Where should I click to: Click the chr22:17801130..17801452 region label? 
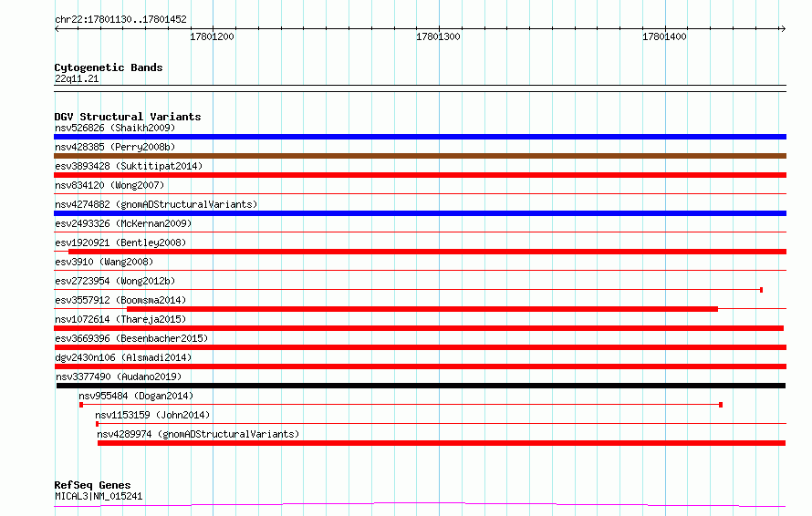point(120,19)
